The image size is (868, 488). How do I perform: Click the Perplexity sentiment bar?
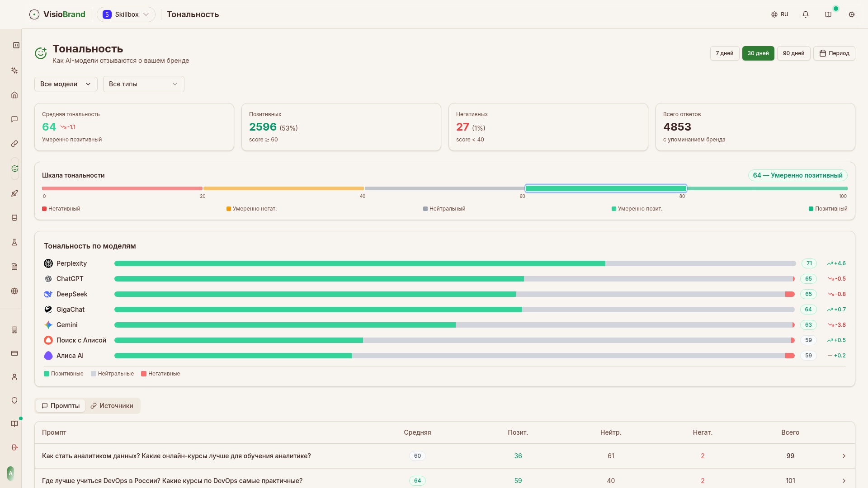[x=454, y=263]
